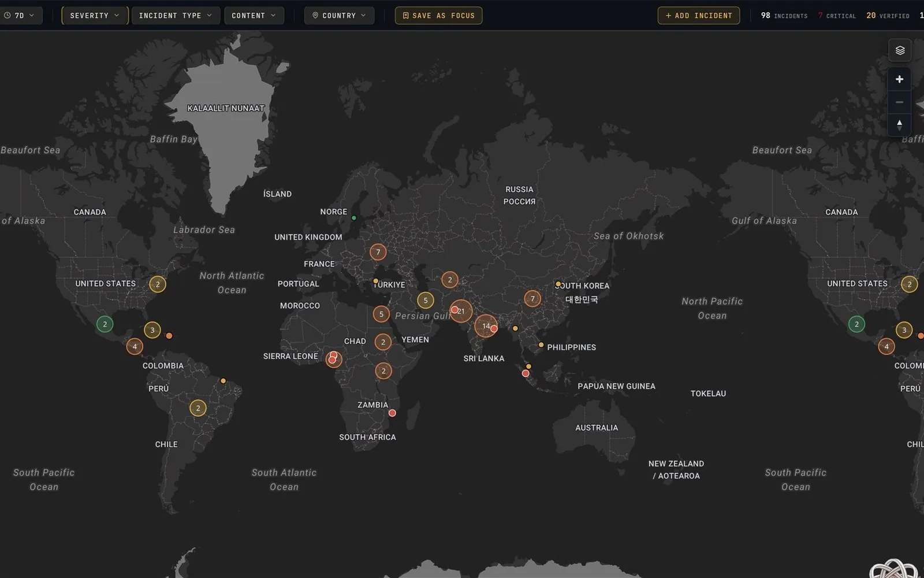Open the 21-incident cluster marker
The width and height of the screenshot is (924, 578).
coord(464,312)
